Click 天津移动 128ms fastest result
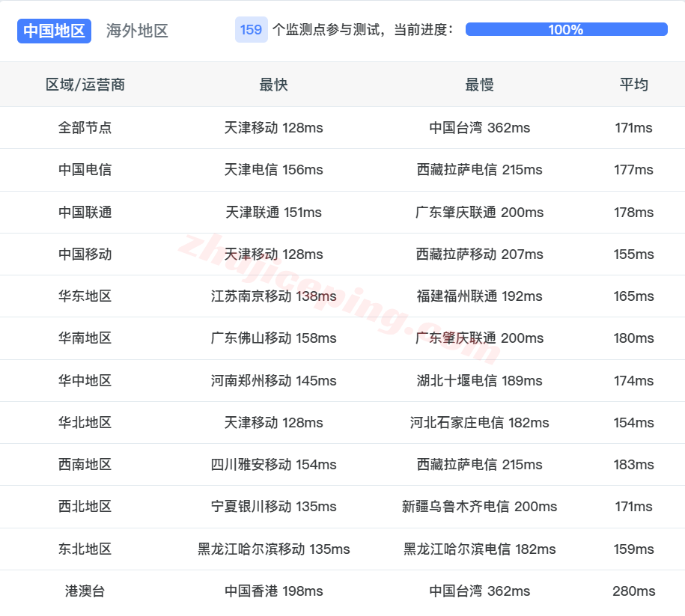The width and height of the screenshot is (685, 616). tap(275, 128)
